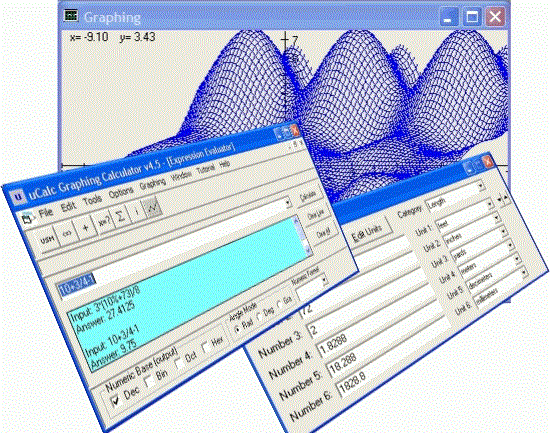Minimize the Graphing window
Image resolution: width=550 pixels, height=434 pixels.
449,17
